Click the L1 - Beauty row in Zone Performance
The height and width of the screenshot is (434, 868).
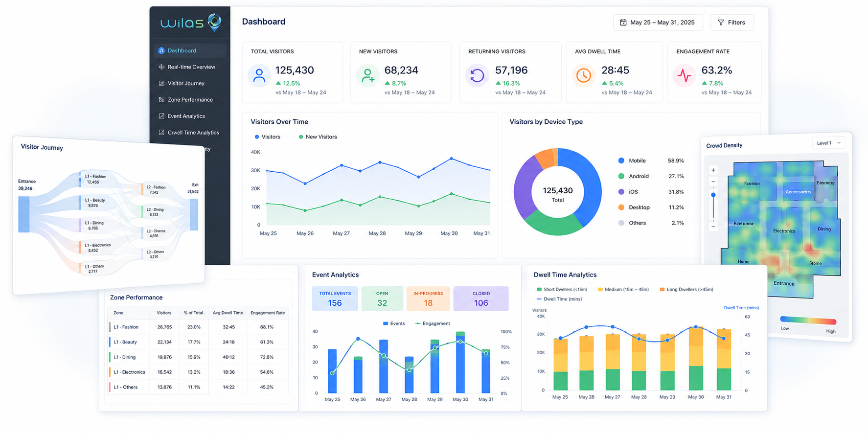(198, 343)
